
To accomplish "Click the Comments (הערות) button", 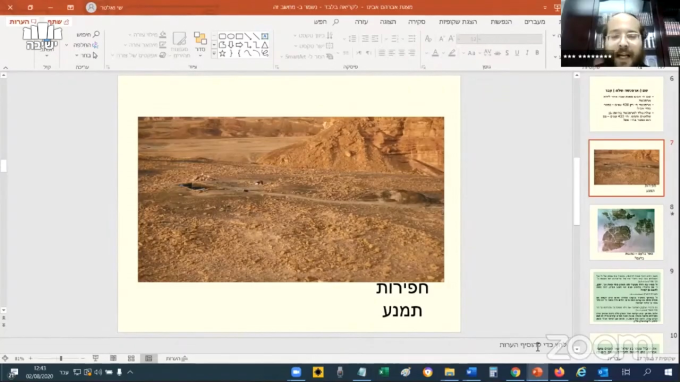I will (23, 22).
